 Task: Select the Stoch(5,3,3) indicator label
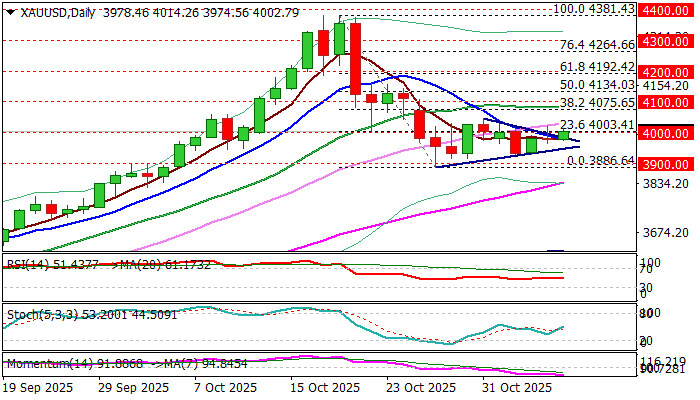point(41,315)
